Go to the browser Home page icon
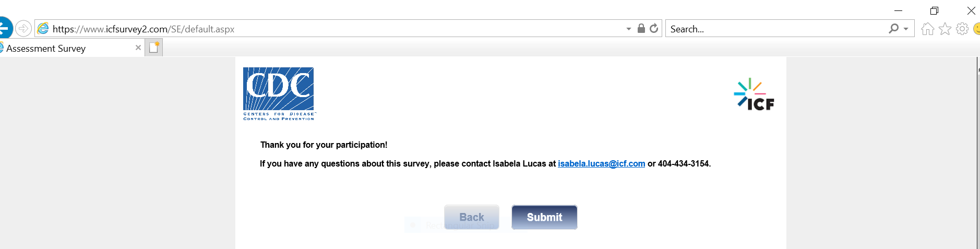The width and height of the screenshot is (980, 249). 927,29
